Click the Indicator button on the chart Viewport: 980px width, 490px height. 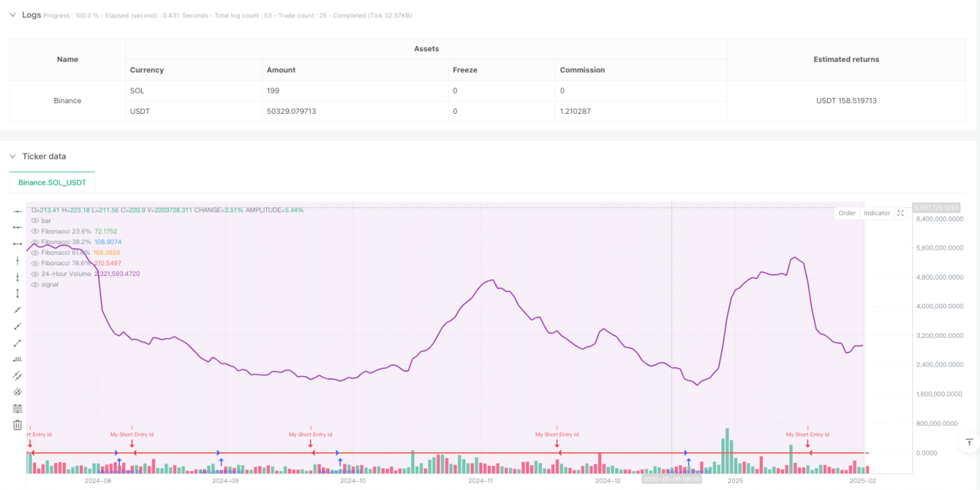pyautogui.click(x=877, y=213)
